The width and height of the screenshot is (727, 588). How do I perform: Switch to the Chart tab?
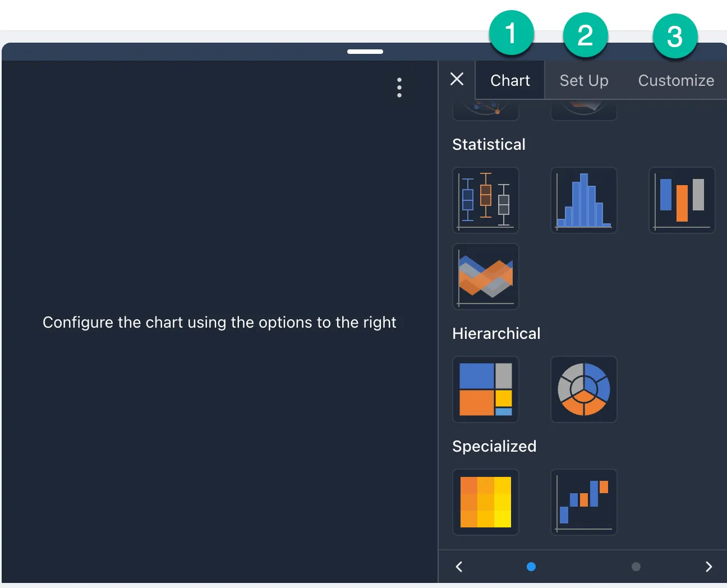pos(510,80)
